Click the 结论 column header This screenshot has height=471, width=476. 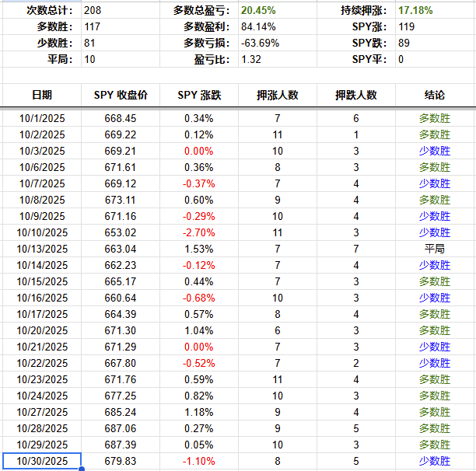435,95
